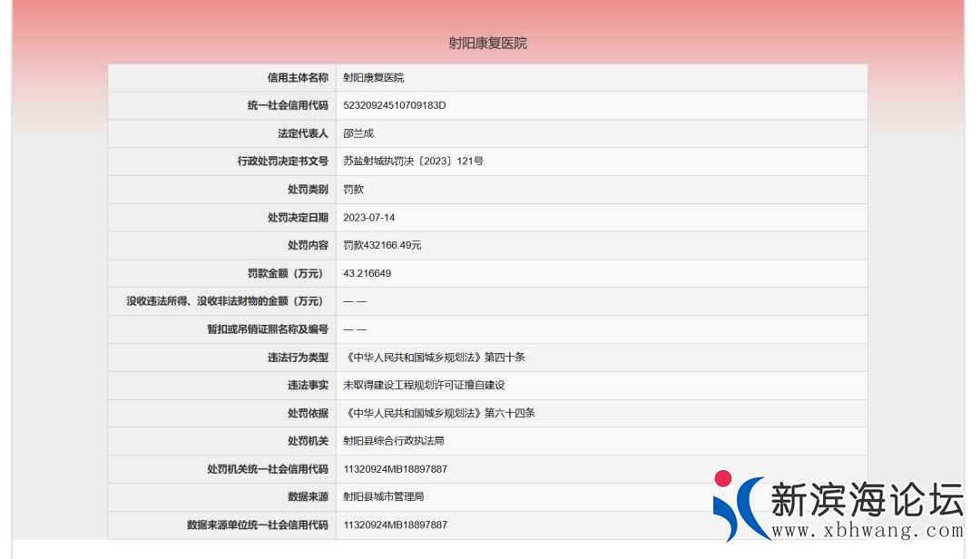Image resolution: width=980 pixels, height=559 pixels.
Task: Click 处罚依据 value citing 第六十四条
Action: [x=439, y=413]
